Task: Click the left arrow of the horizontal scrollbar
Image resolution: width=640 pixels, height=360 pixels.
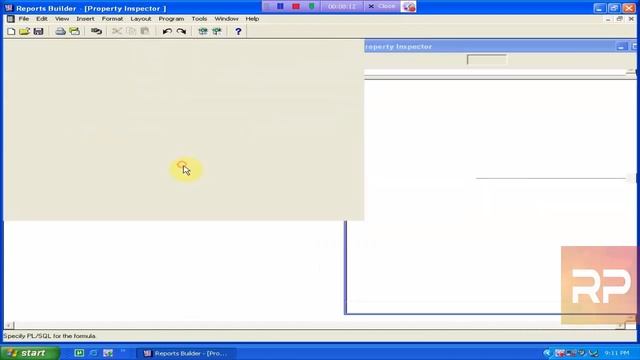Action: 9,325
